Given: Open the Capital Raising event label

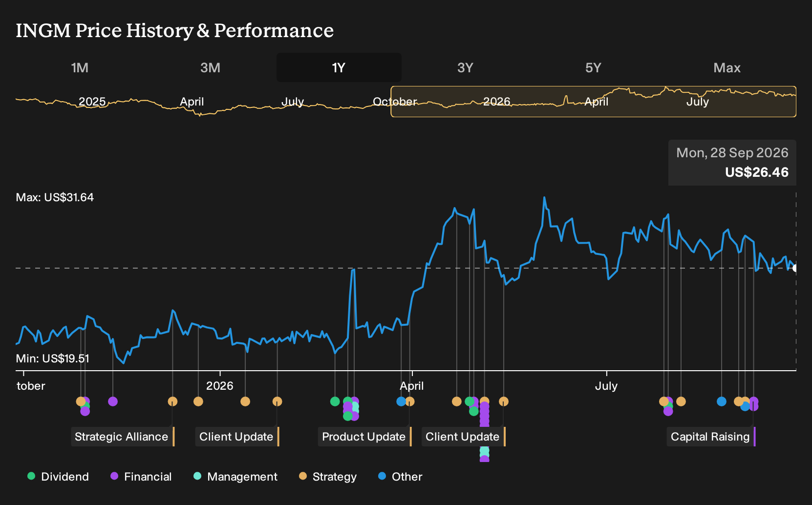Looking at the screenshot, I should tap(711, 437).
